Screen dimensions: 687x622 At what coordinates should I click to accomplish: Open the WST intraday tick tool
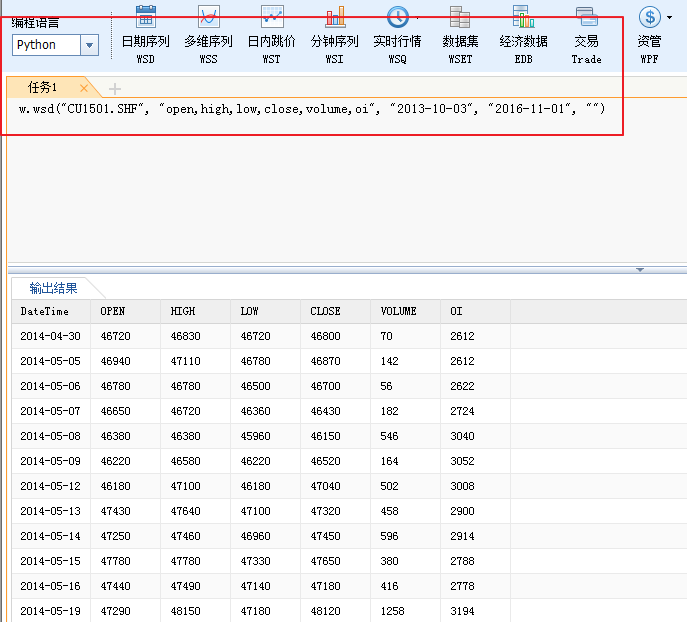tap(272, 35)
